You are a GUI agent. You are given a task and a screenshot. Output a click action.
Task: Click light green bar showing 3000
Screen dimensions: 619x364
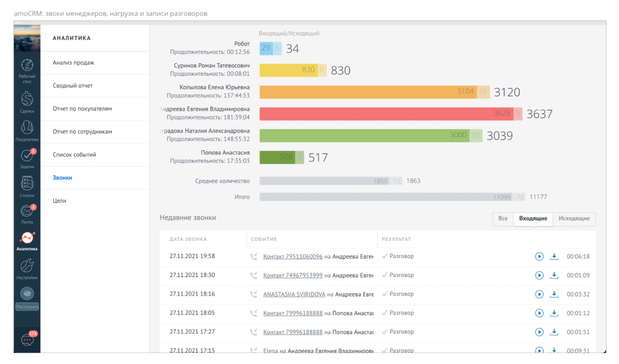tap(364, 135)
